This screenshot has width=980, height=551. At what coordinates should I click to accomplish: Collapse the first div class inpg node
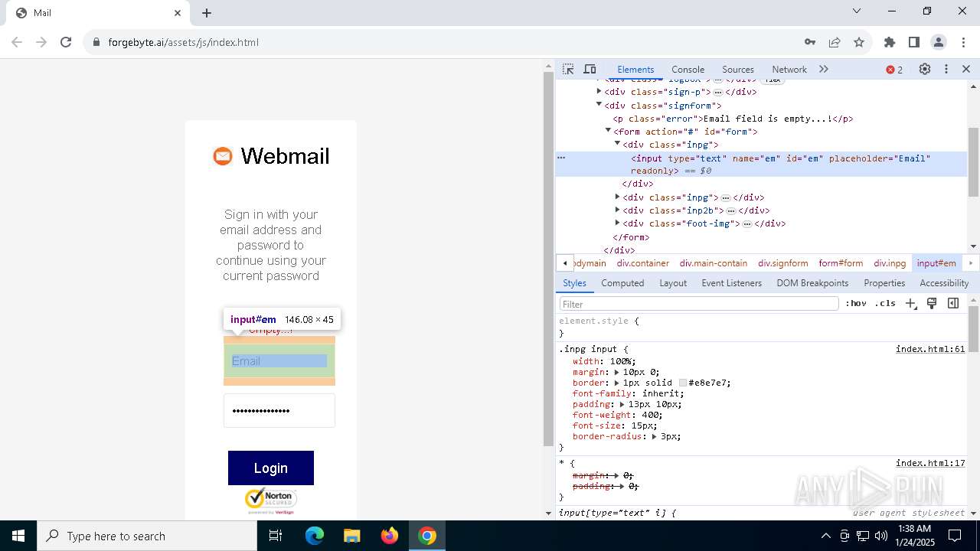pyautogui.click(x=617, y=144)
